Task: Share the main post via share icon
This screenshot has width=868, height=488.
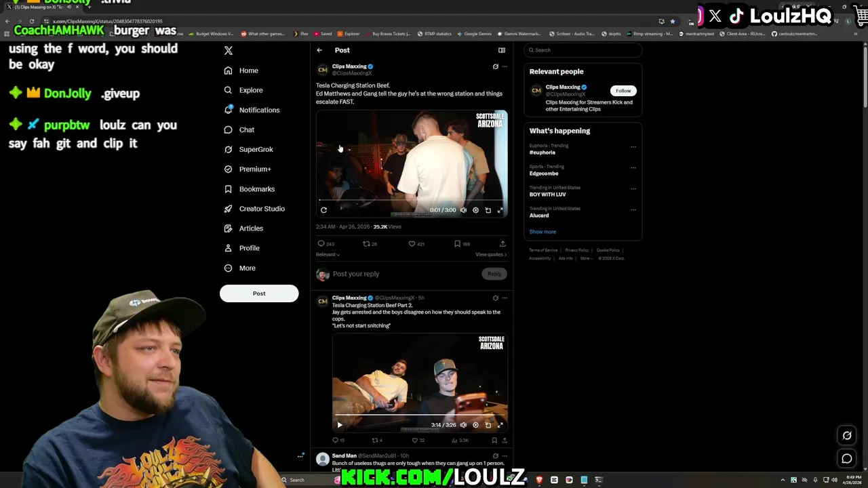Action: (x=502, y=244)
